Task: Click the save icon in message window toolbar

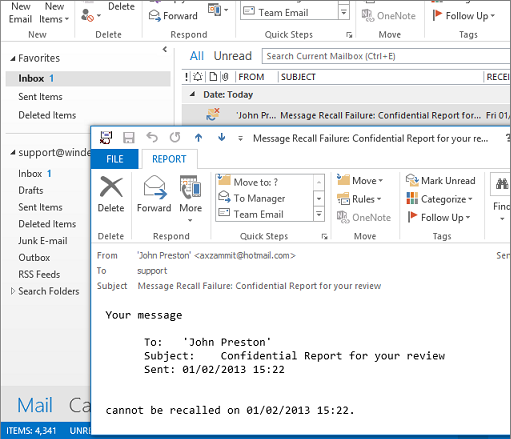Action: (x=129, y=138)
